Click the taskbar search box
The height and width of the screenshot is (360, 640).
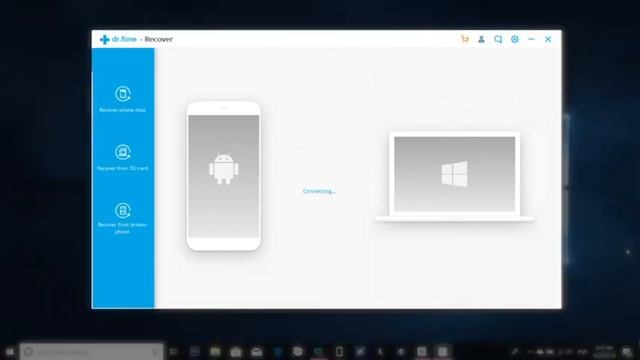pyautogui.click(x=92, y=351)
